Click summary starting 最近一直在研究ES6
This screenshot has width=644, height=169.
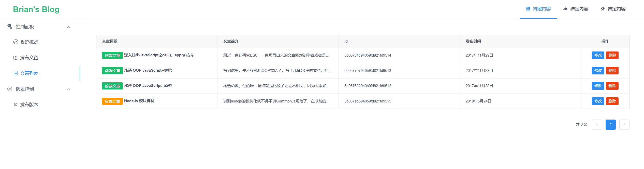[276, 55]
